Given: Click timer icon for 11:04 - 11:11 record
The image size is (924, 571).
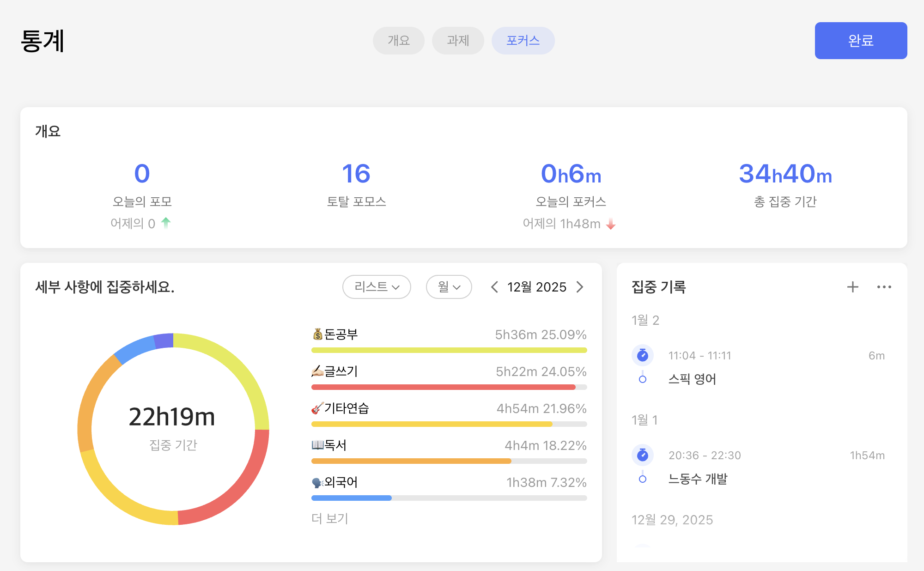Looking at the screenshot, I should point(643,355).
